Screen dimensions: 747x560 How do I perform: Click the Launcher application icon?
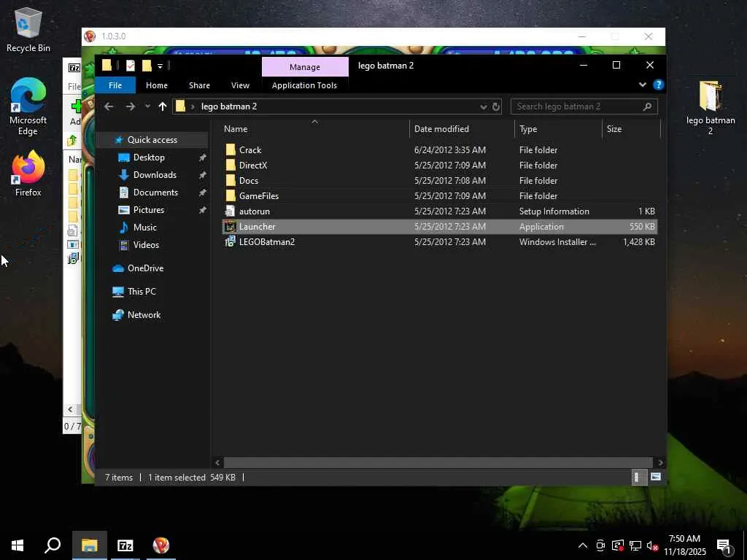[x=230, y=227]
